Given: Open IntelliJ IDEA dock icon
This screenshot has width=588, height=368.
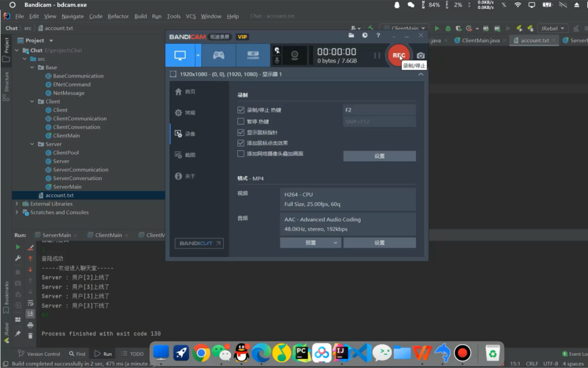Looking at the screenshot, I should pos(341,353).
